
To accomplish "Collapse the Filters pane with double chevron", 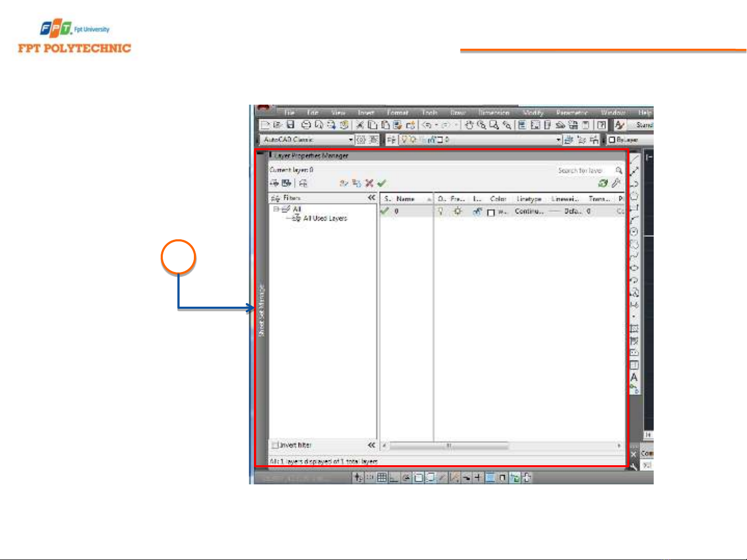I will tap(371, 198).
